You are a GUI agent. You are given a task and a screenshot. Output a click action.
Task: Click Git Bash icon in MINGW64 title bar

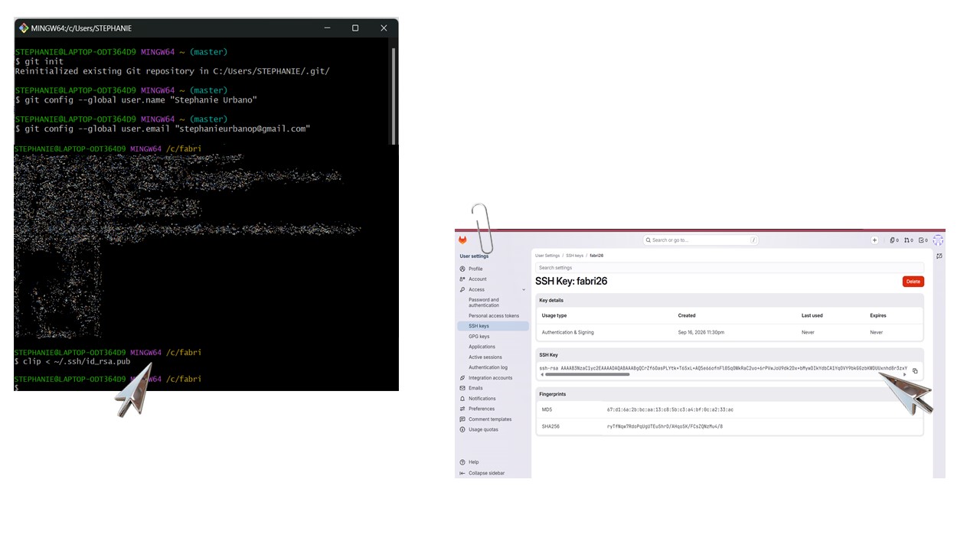pyautogui.click(x=24, y=28)
